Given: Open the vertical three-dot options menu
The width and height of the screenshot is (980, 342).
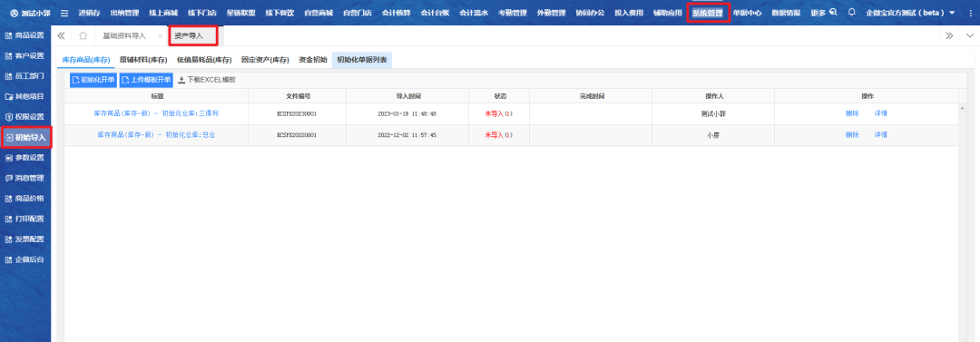Looking at the screenshot, I should click(x=971, y=13).
